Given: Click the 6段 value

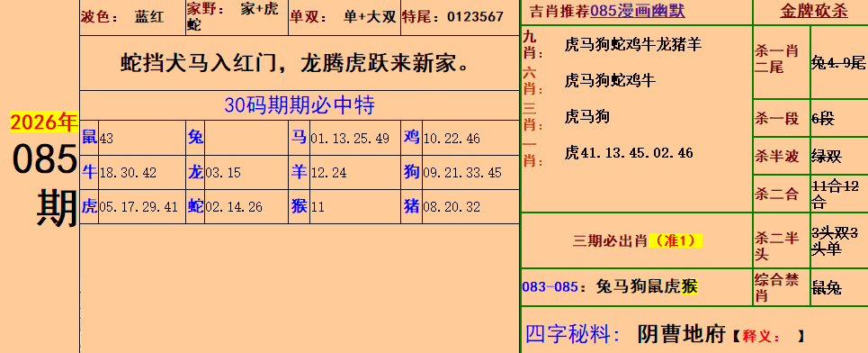Looking at the screenshot, I should [x=823, y=119].
